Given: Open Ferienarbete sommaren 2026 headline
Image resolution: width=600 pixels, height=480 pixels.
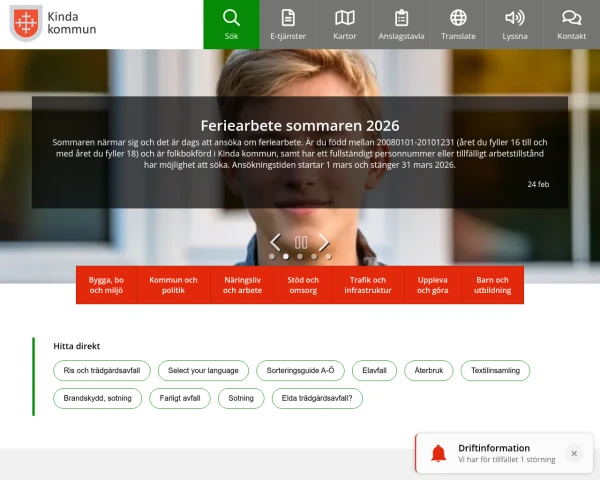Looking at the screenshot, I should (x=300, y=126).
